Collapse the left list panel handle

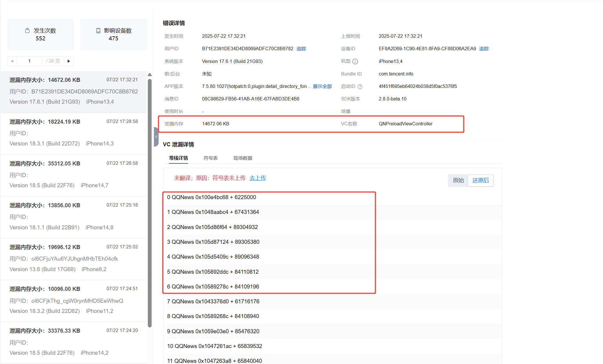(x=156, y=137)
